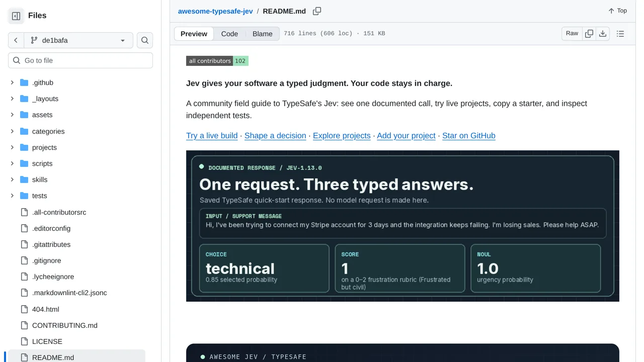This screenshot has height=362, width=644.
Task: Click the .editorconfig file icon
Action: coord(24,228)
